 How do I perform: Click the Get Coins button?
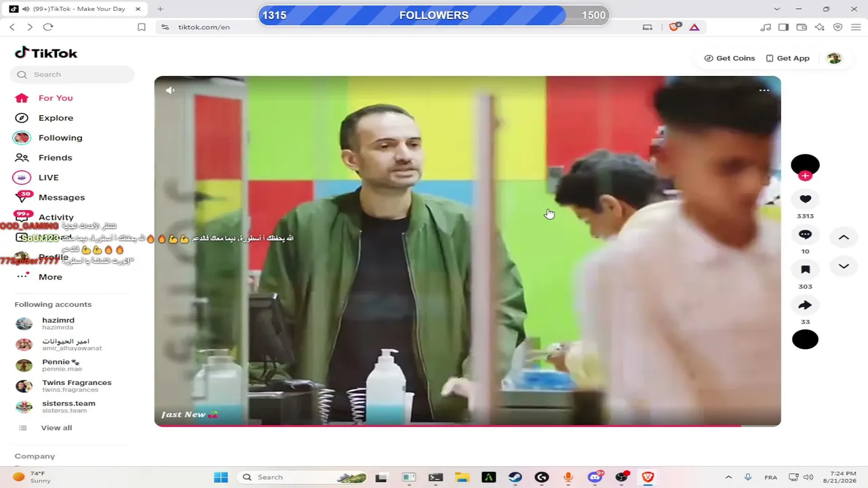(730, 58)
